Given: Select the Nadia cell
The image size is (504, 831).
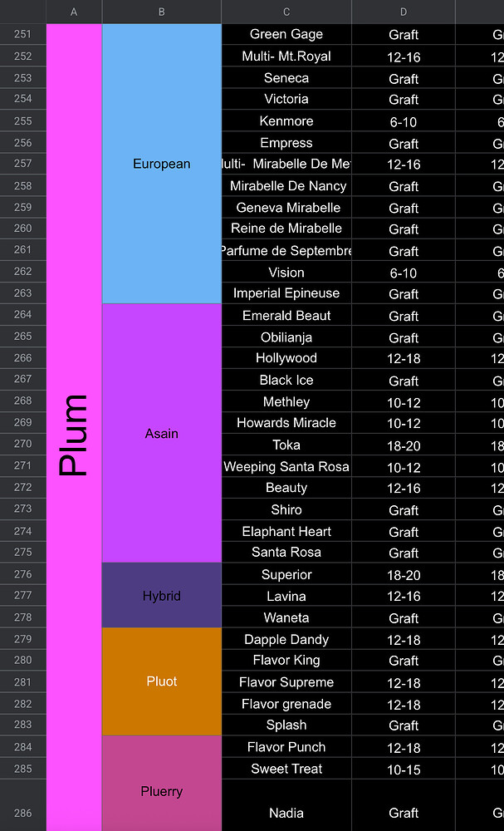Looking at the screenshot, I should 286,813.
